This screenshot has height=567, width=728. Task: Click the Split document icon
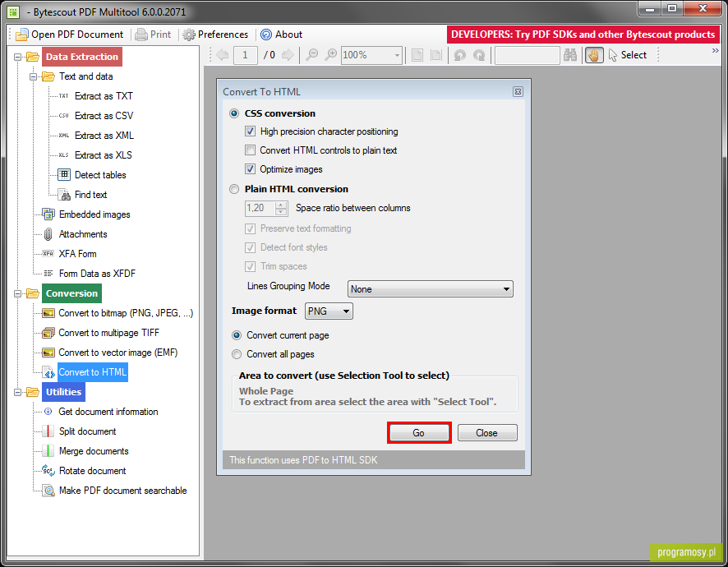[48, 431]
